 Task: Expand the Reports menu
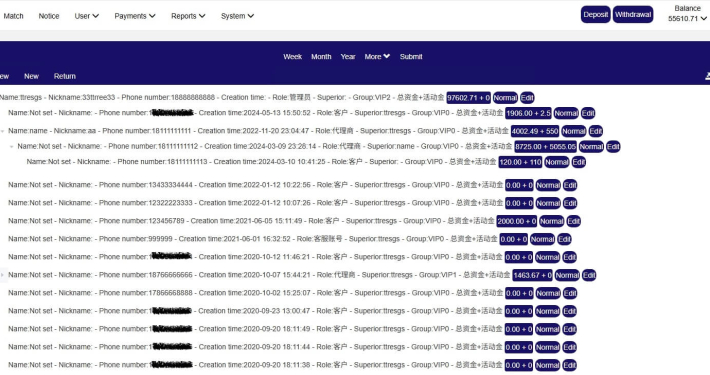click(188, 16)
